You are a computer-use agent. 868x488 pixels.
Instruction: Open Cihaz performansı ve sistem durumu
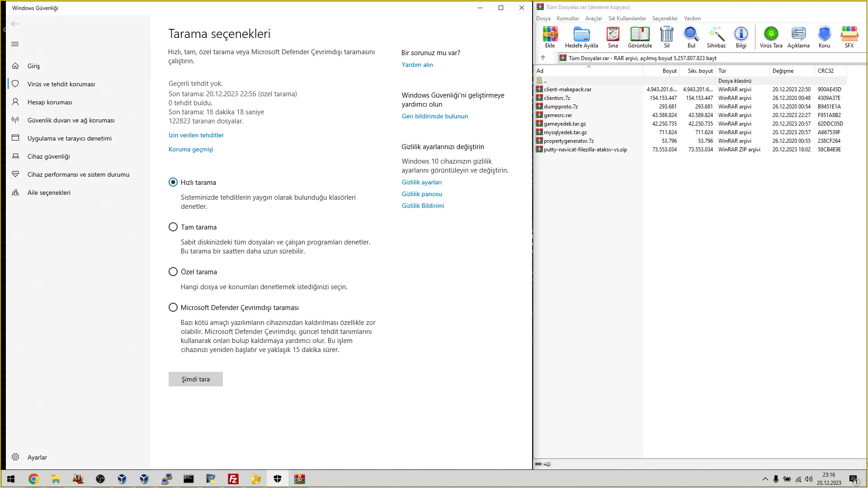pos(79,174)
